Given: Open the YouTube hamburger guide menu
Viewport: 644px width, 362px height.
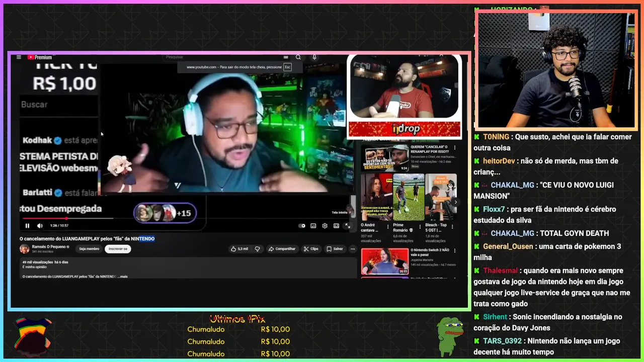Looking at the screenshot, I should click(19, 57).
